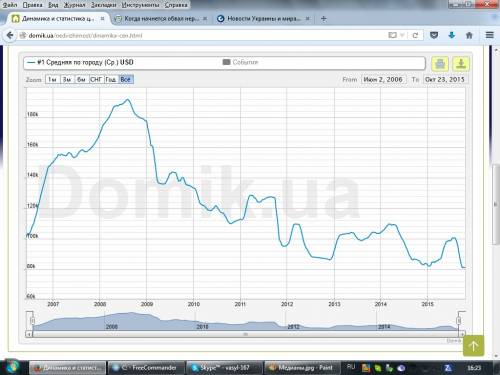Image resolution: width=500 pixels, height=375 pixels.
Task: Click the left handle of range navigator
Action: [32, 321]
